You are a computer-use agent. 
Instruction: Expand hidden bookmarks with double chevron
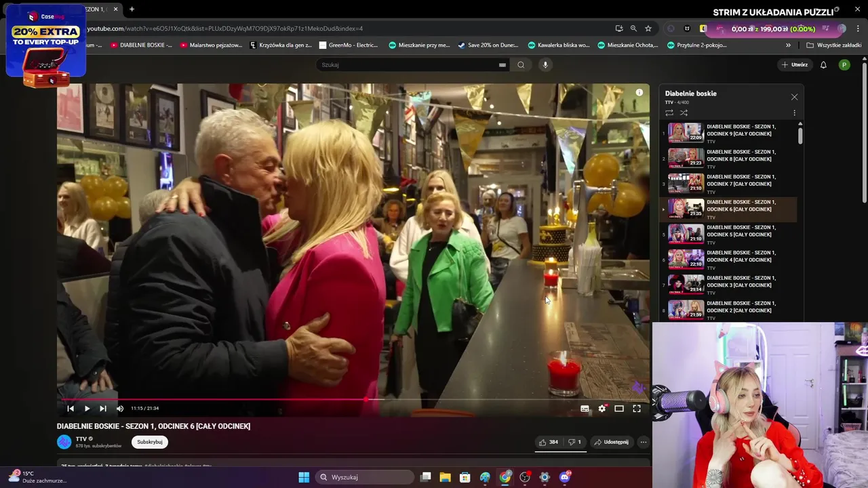(x=788, y=45)
